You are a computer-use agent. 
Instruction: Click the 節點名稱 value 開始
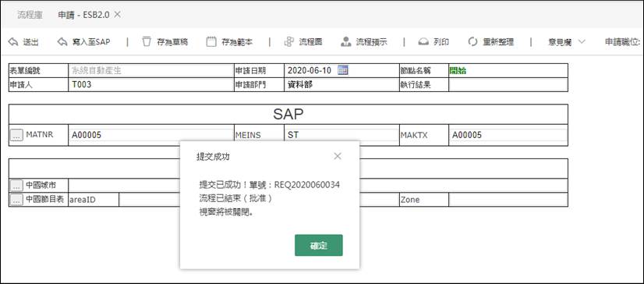458,70
